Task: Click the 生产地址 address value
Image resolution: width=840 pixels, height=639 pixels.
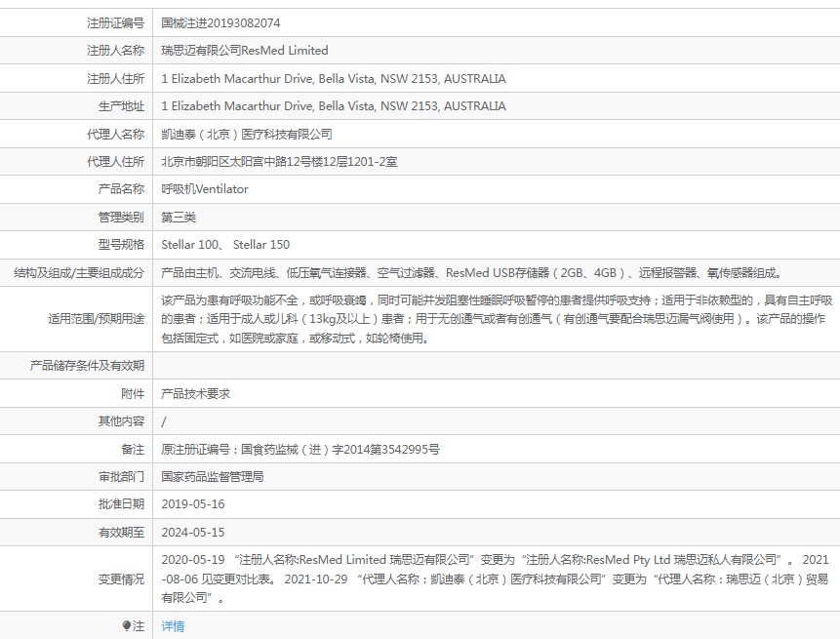Action: click(334, 106)
